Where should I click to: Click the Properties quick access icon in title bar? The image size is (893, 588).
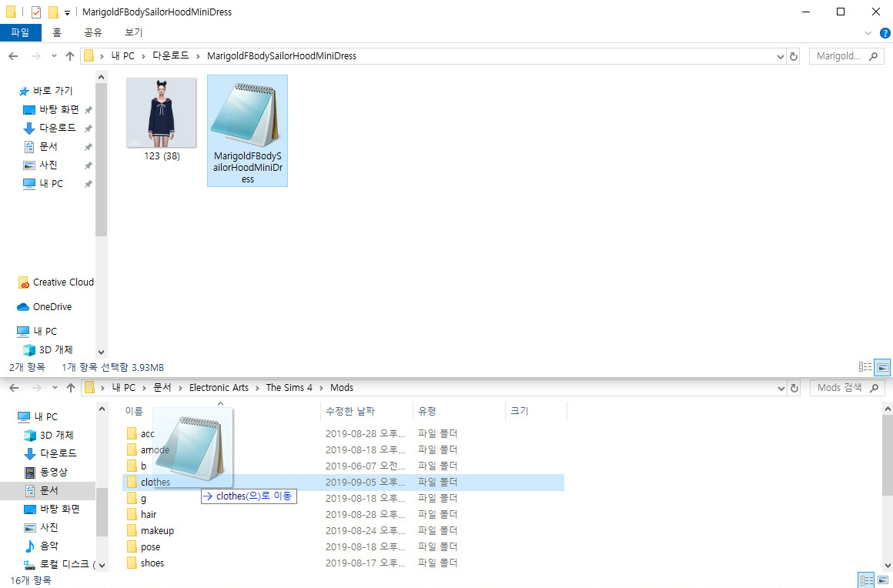click(x=36, y=12)
